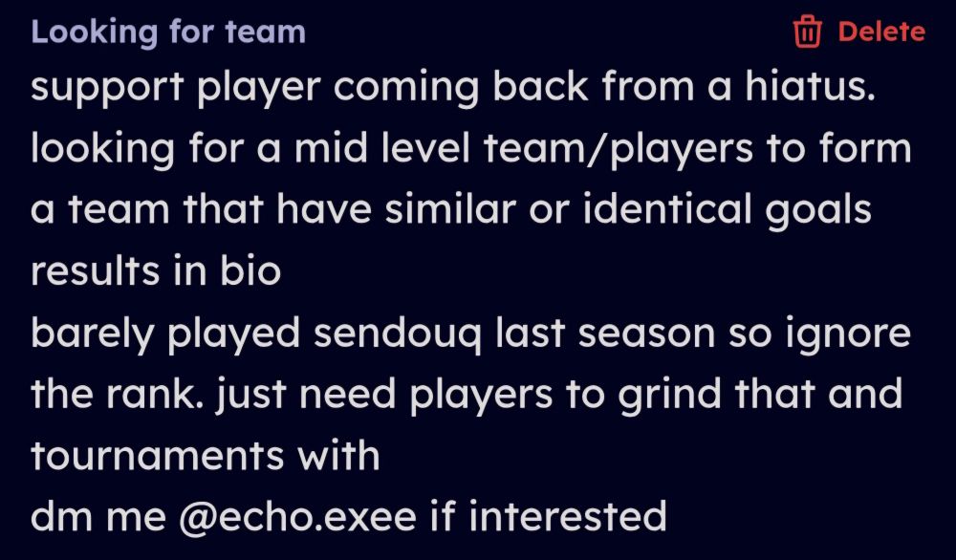
Task: Click the word hiatus in first line
Action: [810, 86]
